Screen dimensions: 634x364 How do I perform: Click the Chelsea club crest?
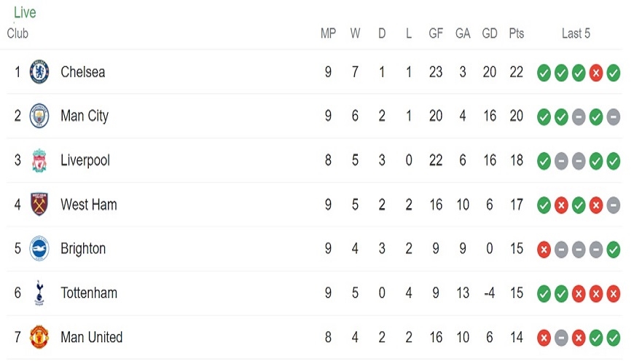tap(39, 72)
